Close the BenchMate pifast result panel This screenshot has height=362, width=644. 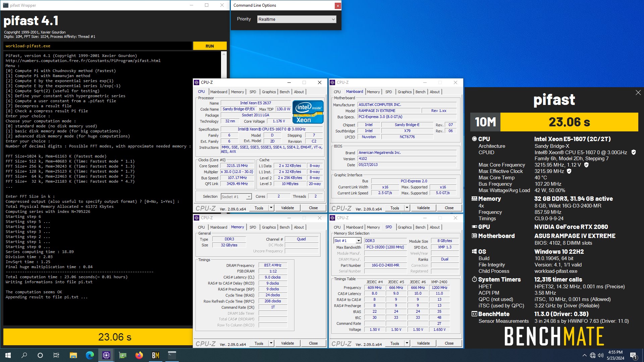point(638,93)
